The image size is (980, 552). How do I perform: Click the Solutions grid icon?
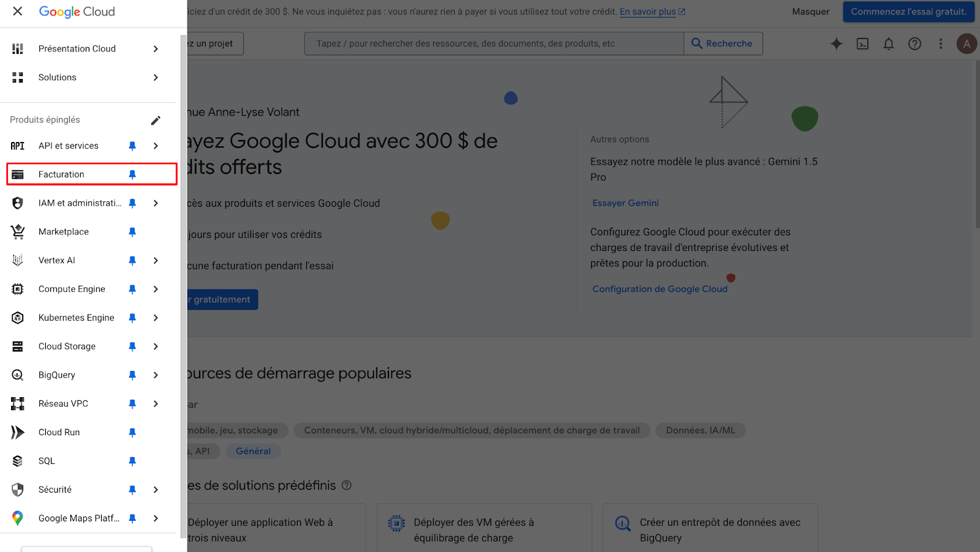tap(18, 78)
